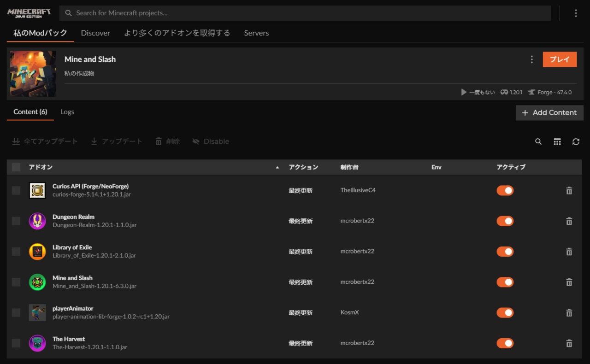Open the search icon in content toolbar
Viewport: 590px width, 364px height.
pos(538,142)
